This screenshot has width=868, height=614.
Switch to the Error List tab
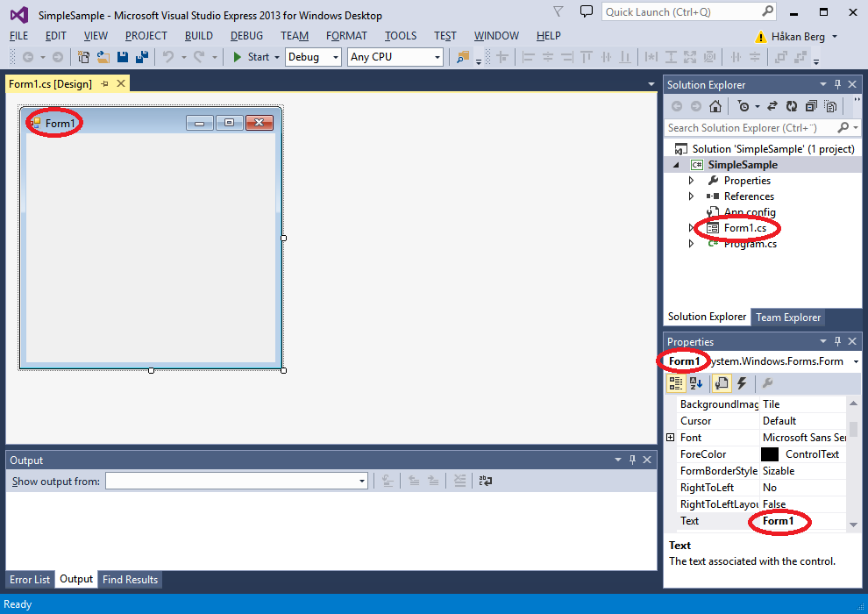pyautogui.click(x=30, y=580)
